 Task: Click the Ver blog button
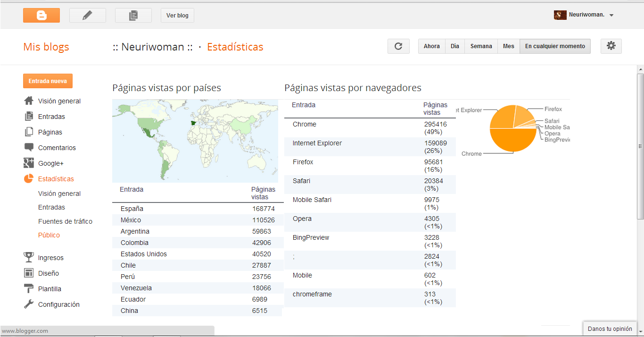[x=177, y=15]
